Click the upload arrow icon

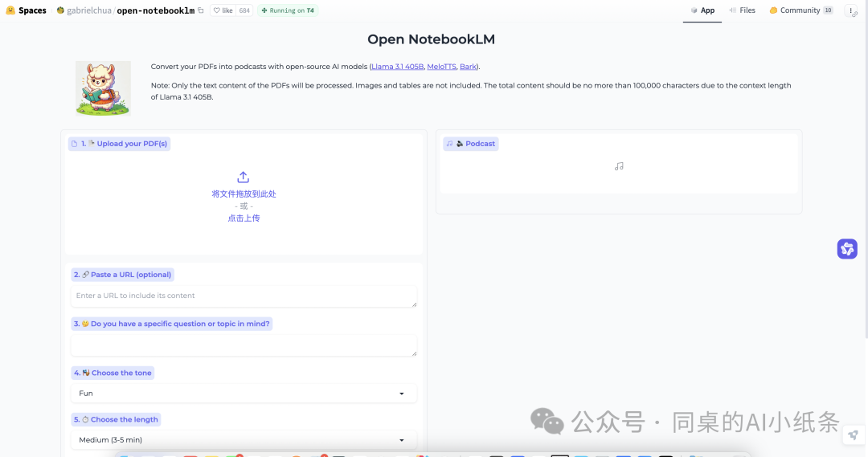click(243, 177)
